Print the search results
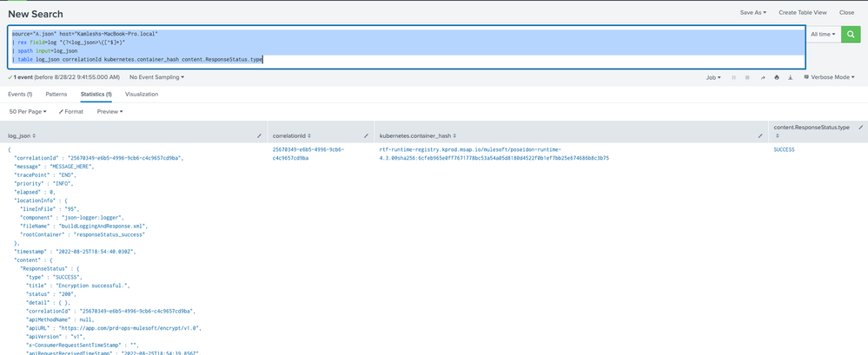 tap(776, 77)
